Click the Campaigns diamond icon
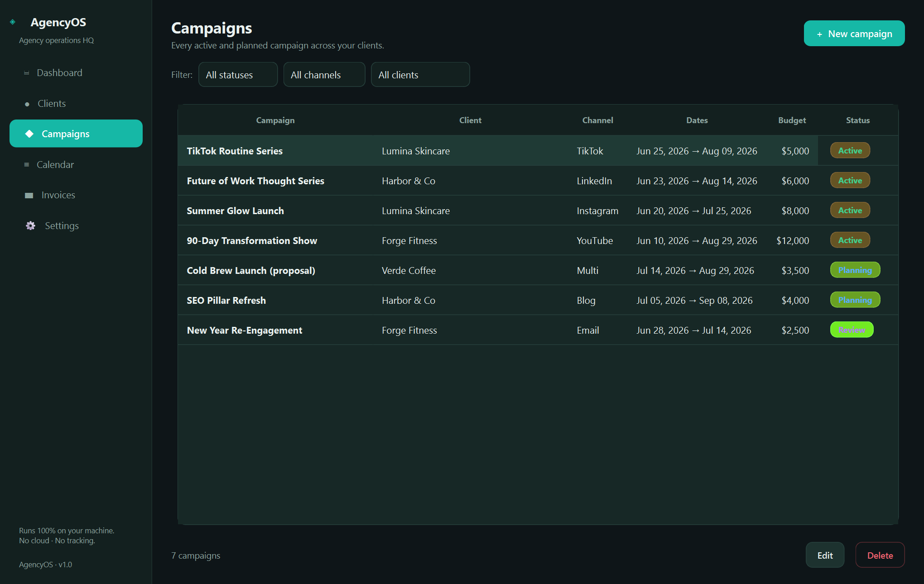Screen dimensions: 924x584 (29, 134)
